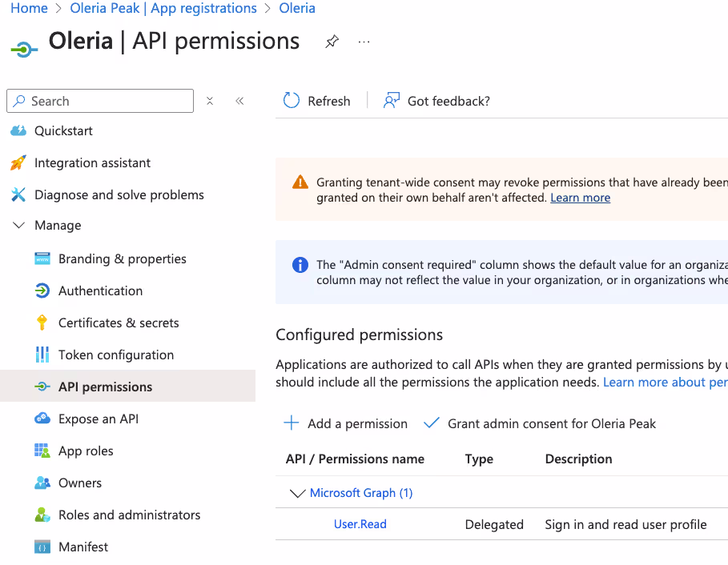728x565 pixels.
Task: Go to Diagnose and solve problems
Action: pyautogui.click(x=119, y=194)
